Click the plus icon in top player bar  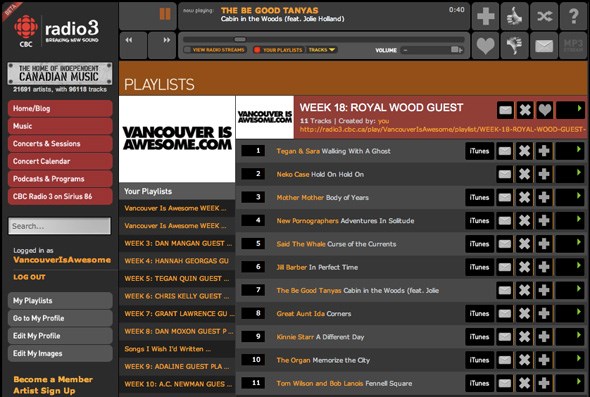(x=485, y=16)
